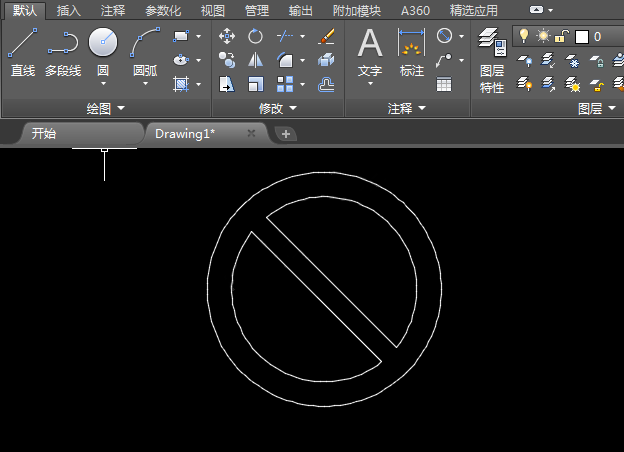The image size is (624, 452).
Task: Select the Array tool icon
Action: click(x=285, y=84)
